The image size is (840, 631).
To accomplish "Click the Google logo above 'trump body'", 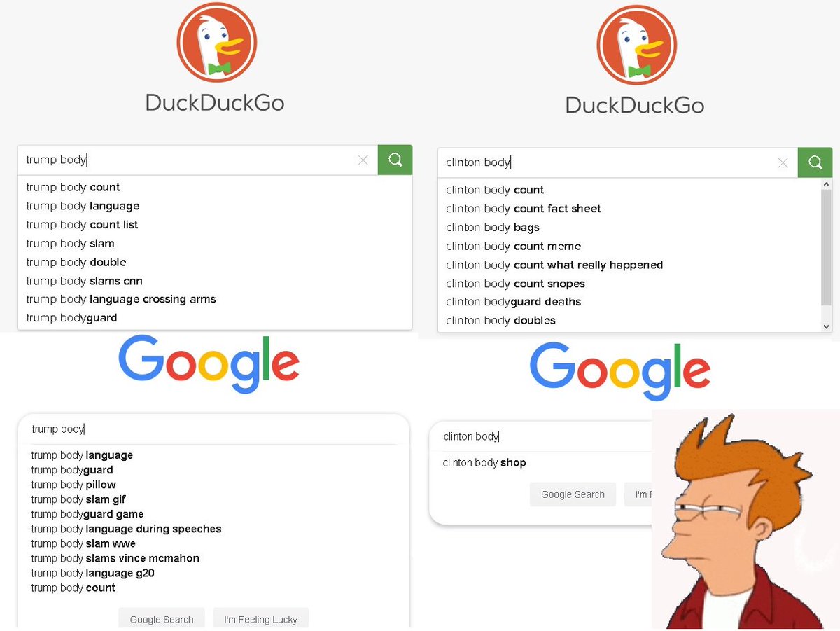I will tap(209, 363).
